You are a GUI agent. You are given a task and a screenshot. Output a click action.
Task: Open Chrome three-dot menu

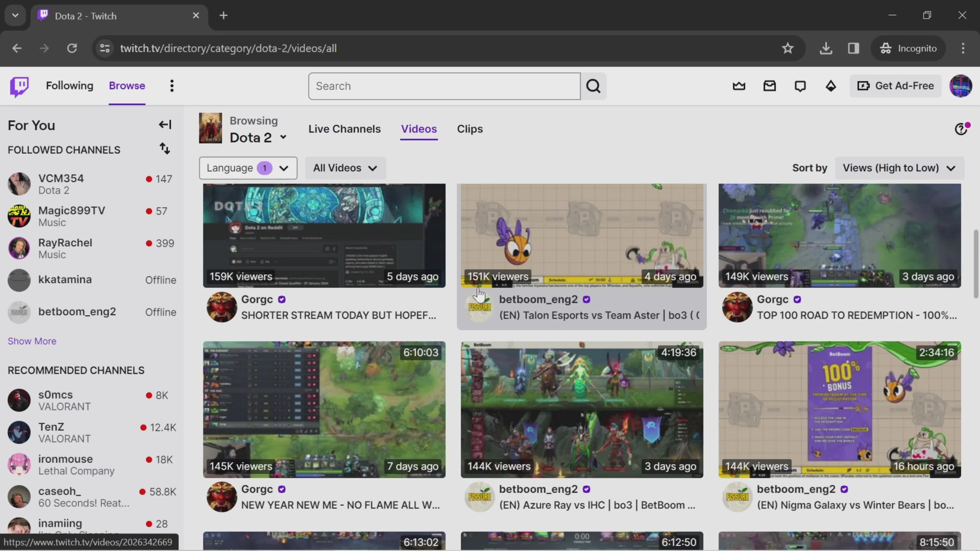coord(963,48)
